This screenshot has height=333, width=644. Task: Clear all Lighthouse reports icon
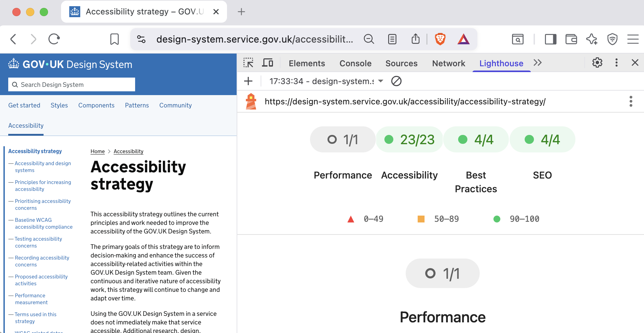point(396,81)
